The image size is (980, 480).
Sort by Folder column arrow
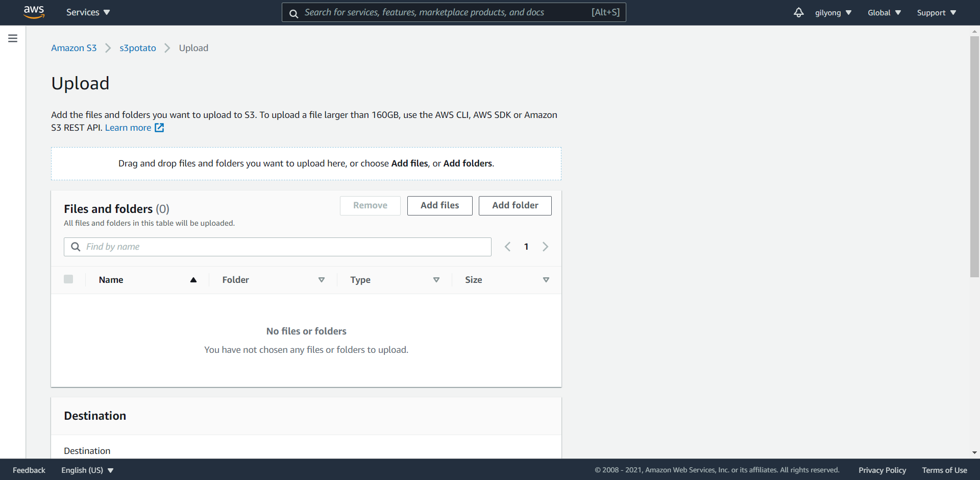[322, 280]
